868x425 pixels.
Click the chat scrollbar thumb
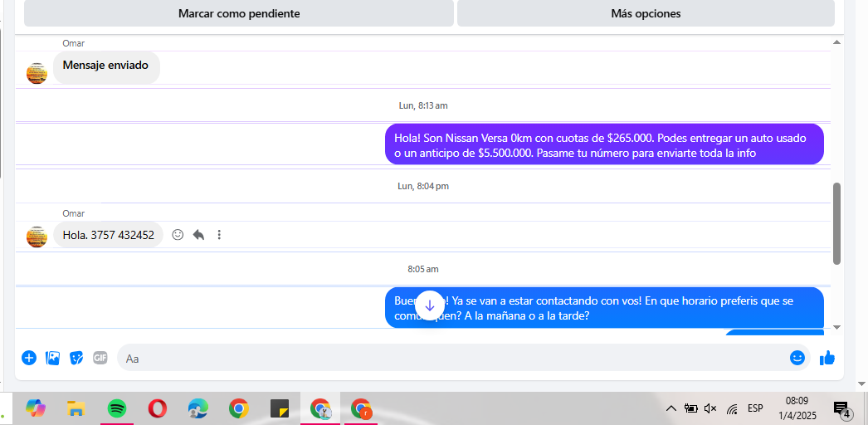click(837, 223)
